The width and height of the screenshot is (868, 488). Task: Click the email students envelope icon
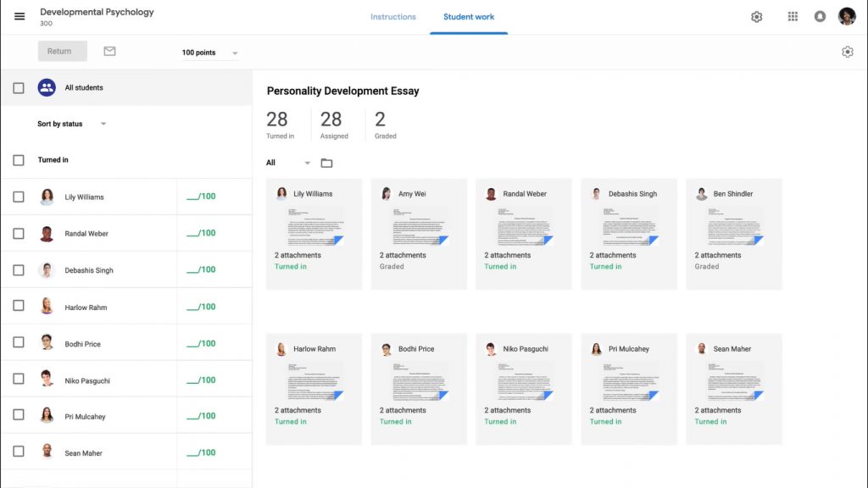[110, 51]
